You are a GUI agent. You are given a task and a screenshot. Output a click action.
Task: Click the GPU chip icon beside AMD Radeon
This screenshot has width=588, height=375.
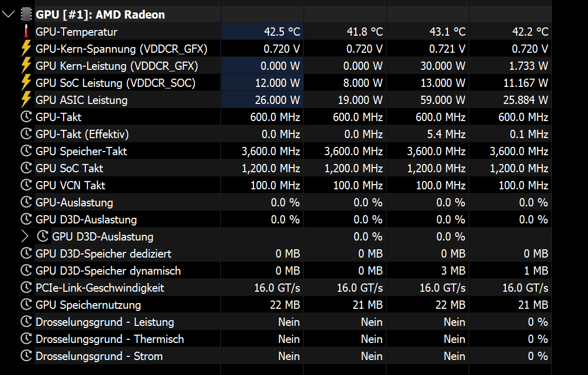[x=26, y=14]
